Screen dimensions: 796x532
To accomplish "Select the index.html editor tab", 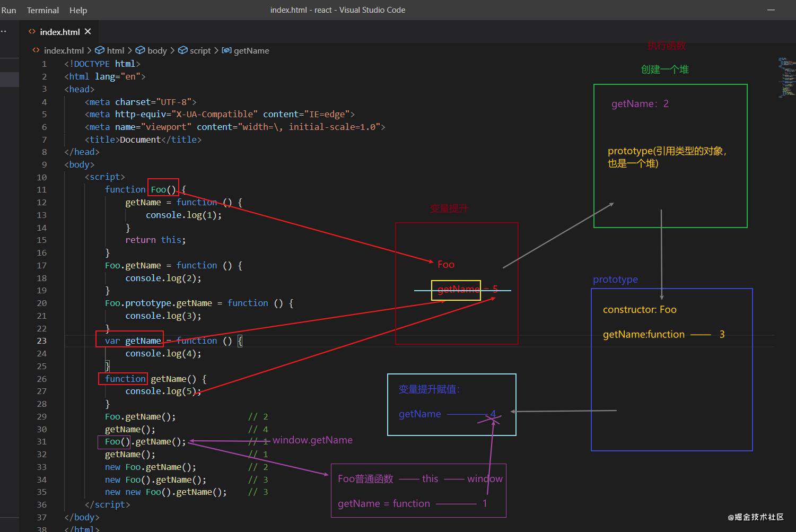I will (x=59, y=32).
